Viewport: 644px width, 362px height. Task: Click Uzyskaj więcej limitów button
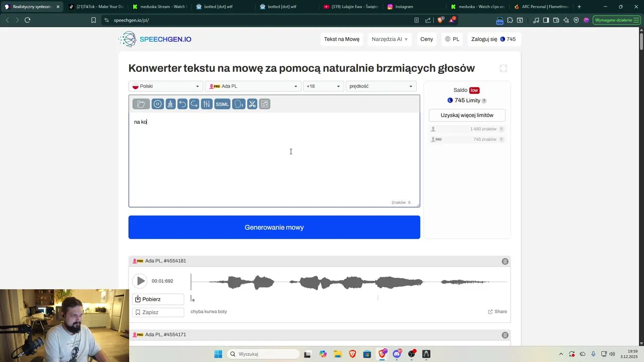467,115
